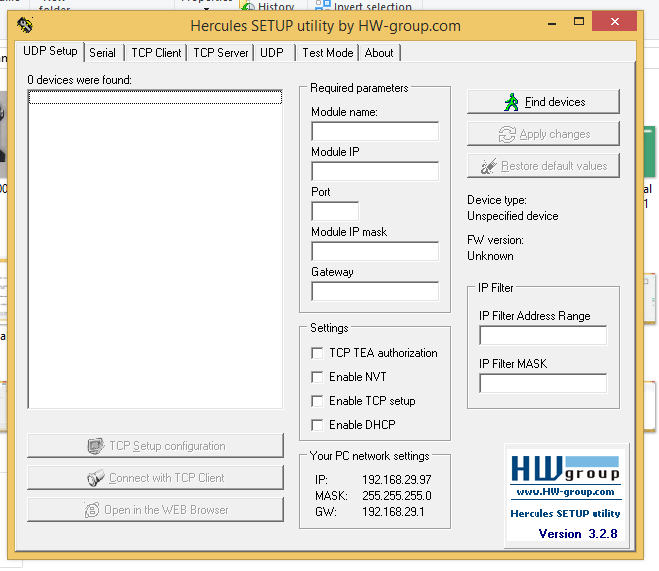Viewport: 659px width, 571px height.
Task: Select the UDP tab
Action: coord(272,53)
